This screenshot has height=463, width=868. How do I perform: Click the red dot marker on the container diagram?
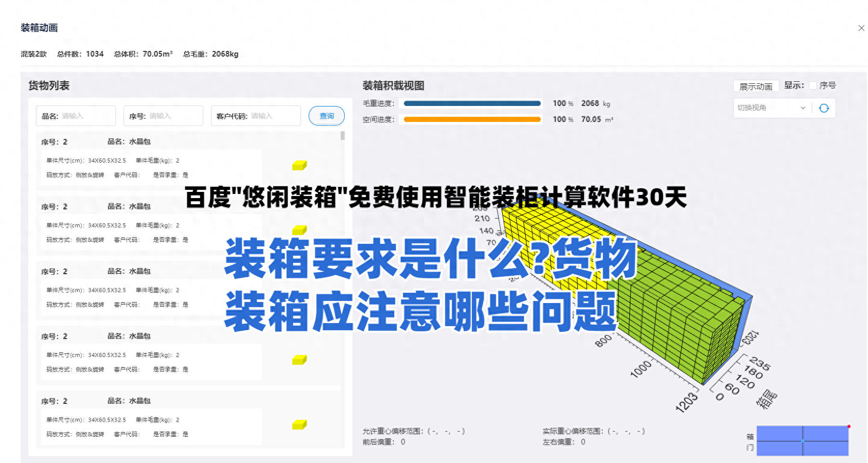[848, 426]
